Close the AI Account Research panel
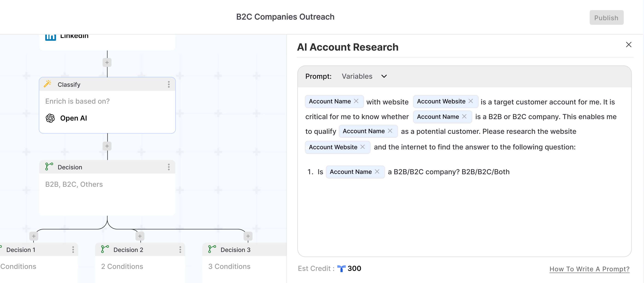This screenshot has width=644, height=283. (629, 45)
